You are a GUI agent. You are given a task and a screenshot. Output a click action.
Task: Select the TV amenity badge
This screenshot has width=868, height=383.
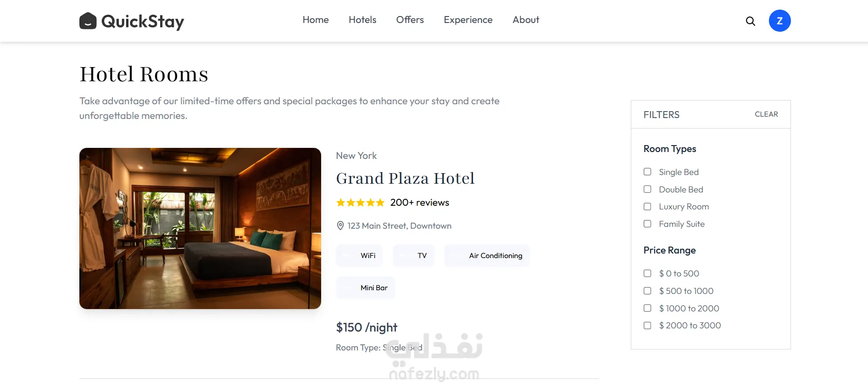[x=414, y=256]
